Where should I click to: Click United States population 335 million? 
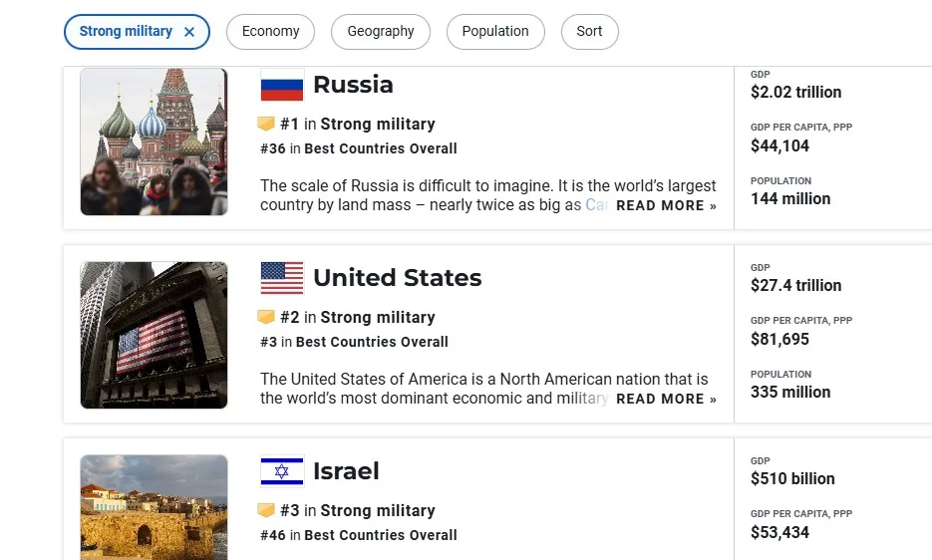click(790, 392)
